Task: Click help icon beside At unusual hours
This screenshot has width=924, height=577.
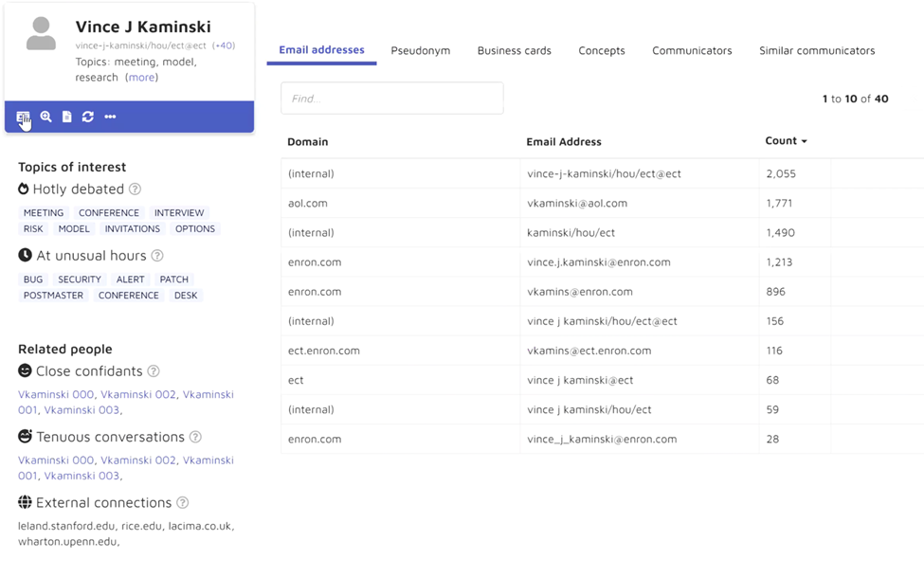Action: point(156,256)
